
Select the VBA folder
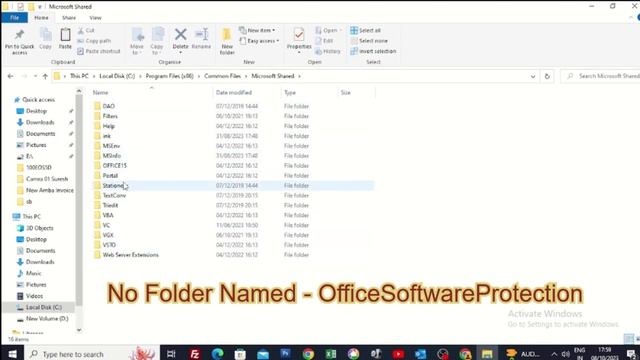coord(108,215)
